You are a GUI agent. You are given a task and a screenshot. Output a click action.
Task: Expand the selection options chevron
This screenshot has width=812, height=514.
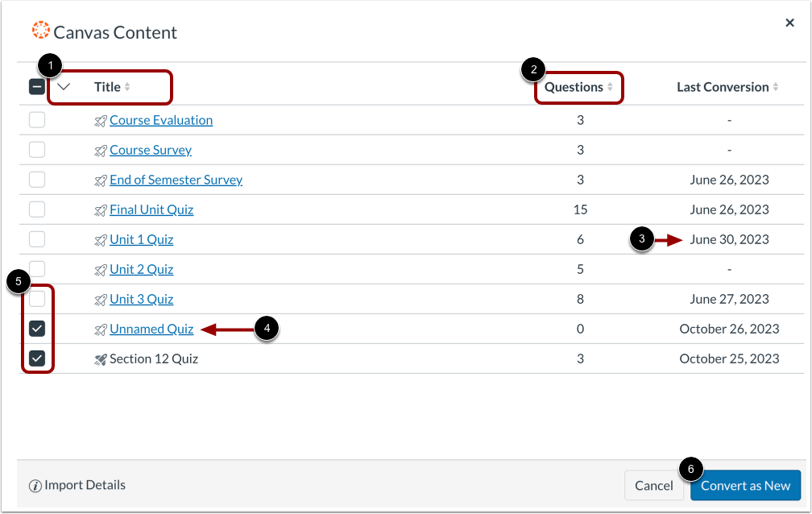pos(64,86)
